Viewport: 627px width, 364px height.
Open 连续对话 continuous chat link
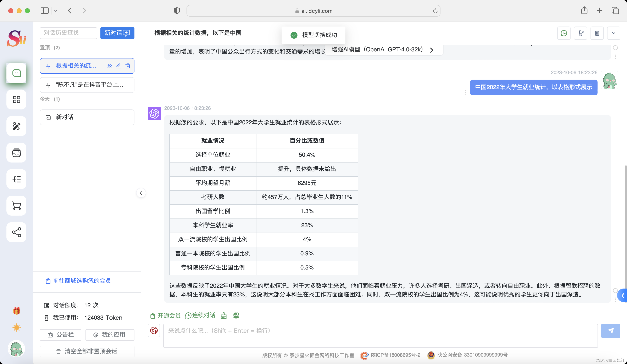point(200,315)
